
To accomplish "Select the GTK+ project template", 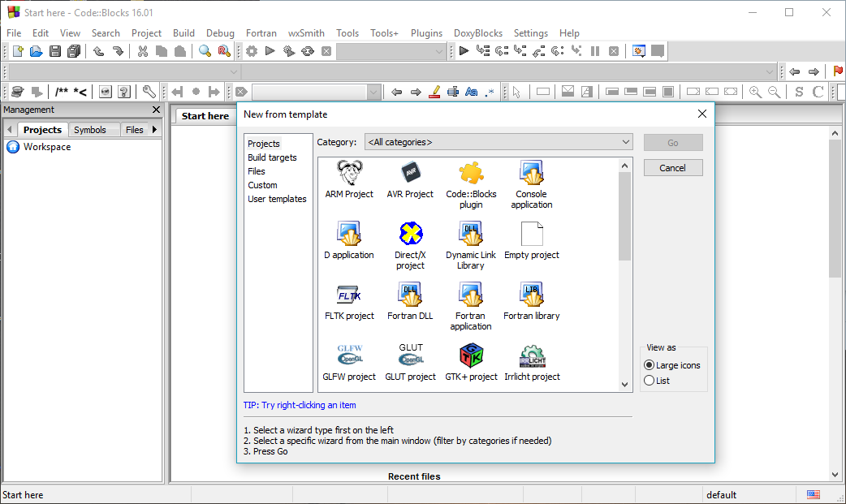I will coord(471,363).
